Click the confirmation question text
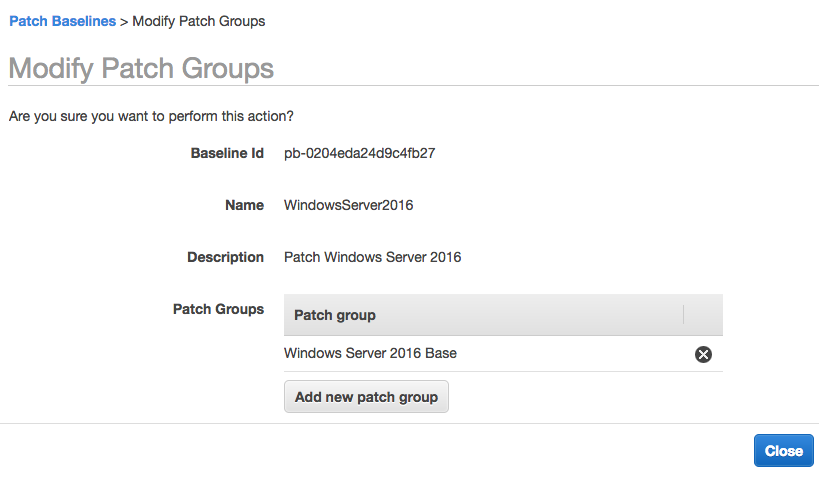The width and height of the screenshot is (826, 479). [151, 116]
